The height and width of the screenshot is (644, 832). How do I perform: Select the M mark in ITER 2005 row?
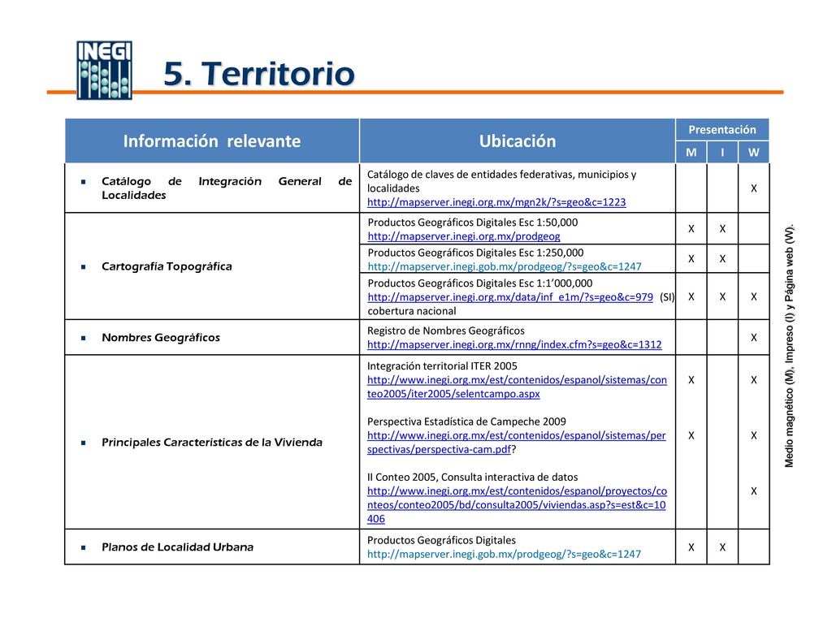pyautogui.click(x=691, y=380)
